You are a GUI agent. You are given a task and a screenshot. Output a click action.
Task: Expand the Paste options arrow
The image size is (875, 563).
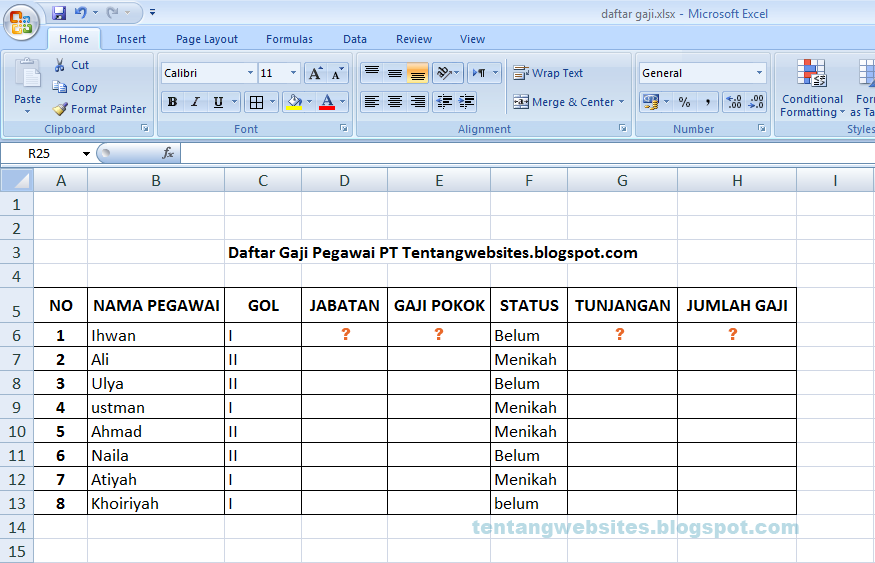[27, 112]
